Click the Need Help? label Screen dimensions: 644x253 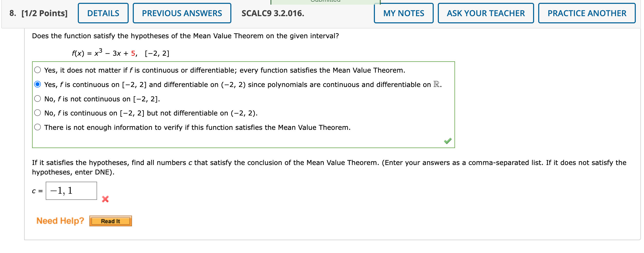pos(60,220)
